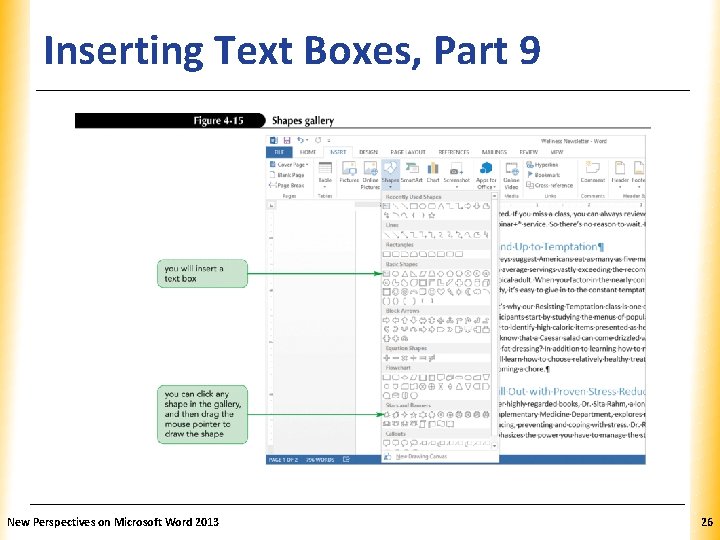Click the Shapes dropdown button
Screen dimensions: 720x540
(x=390, y=175)
